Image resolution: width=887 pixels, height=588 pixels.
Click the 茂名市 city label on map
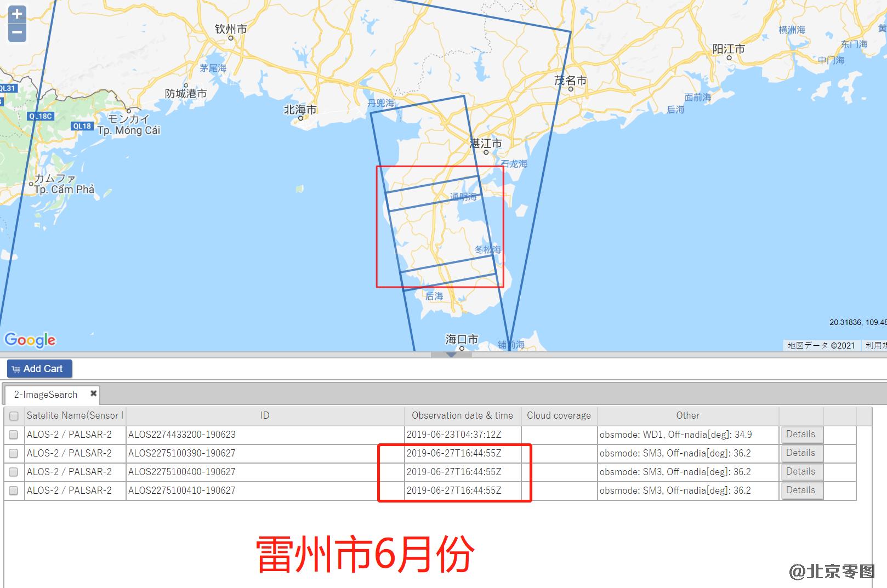coord(570,81)
